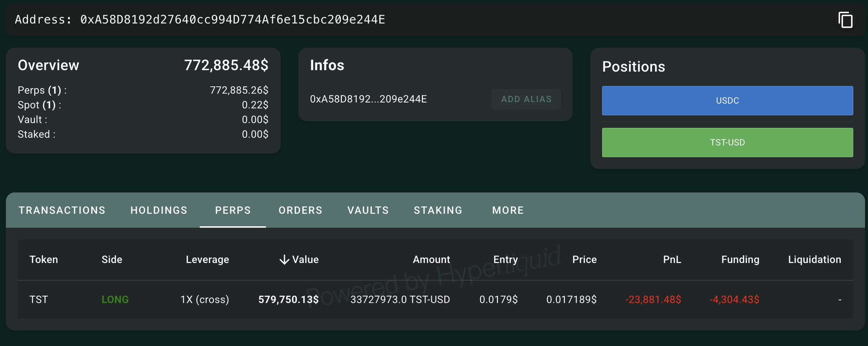Select the blue USDC position bar
The height and width of the screenshot is (346, 868).
pos(727,101)
